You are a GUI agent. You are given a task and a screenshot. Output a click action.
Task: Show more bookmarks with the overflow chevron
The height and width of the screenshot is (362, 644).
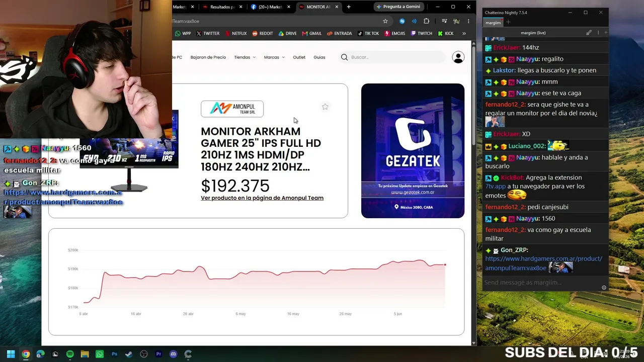(x=464, y=34)
